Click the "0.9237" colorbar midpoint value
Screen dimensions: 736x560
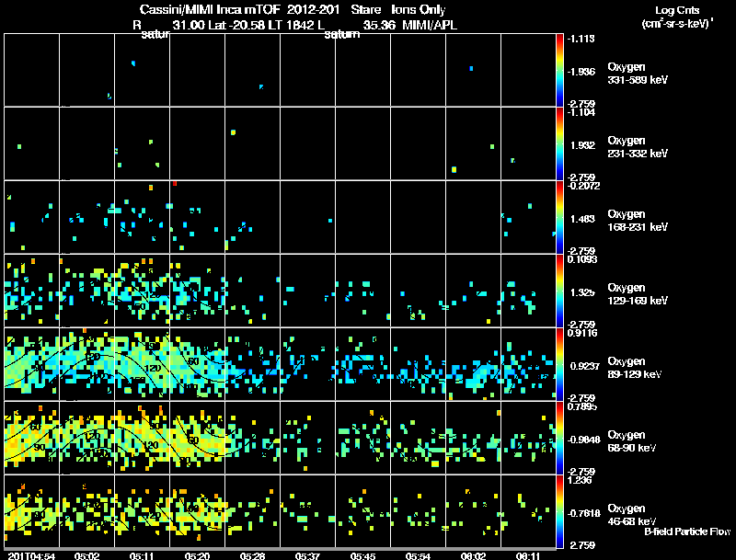[x=585, y=366]
